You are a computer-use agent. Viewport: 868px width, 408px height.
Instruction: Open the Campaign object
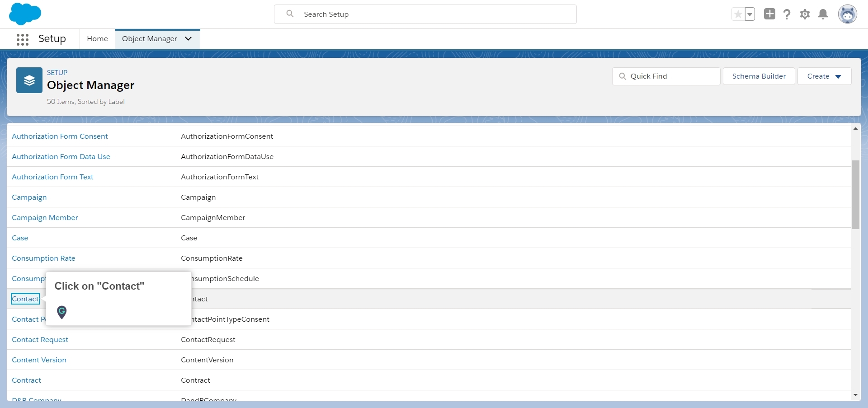[29, 197]
